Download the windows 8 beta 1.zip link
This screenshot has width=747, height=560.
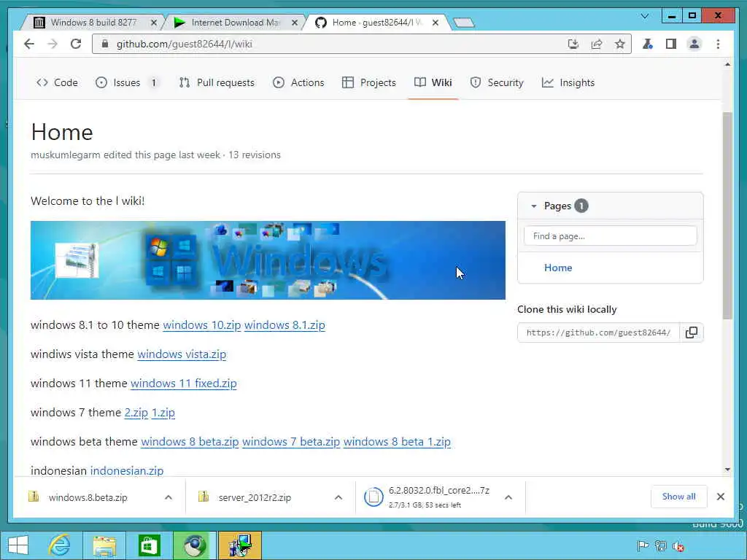397,442
